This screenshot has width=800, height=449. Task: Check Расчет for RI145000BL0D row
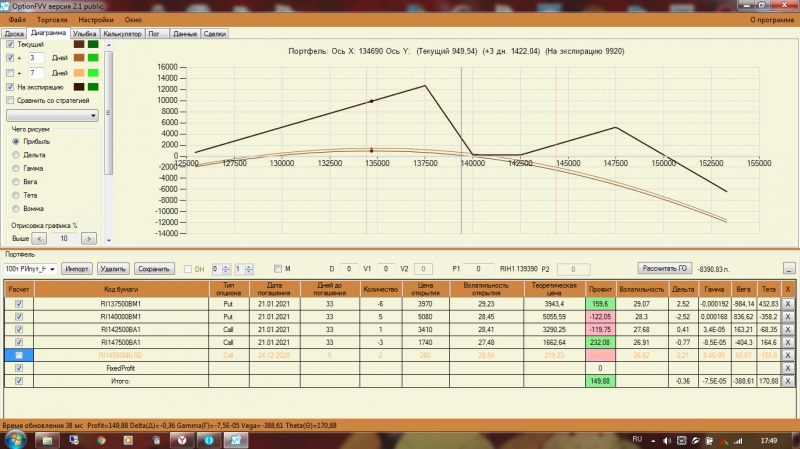click(19, 355)
